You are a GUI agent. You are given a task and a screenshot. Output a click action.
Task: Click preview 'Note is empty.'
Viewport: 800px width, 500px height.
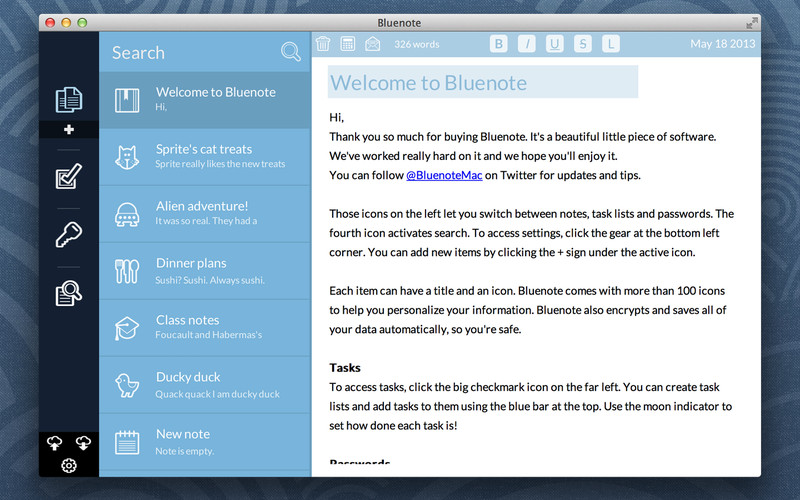(185, 451)
